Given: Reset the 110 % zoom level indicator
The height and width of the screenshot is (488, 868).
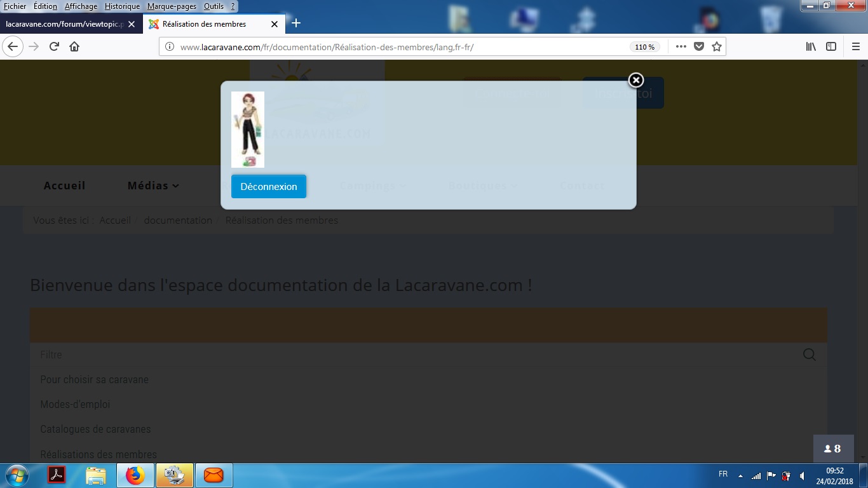Looking at the screenshot, I should click(644, 47).
